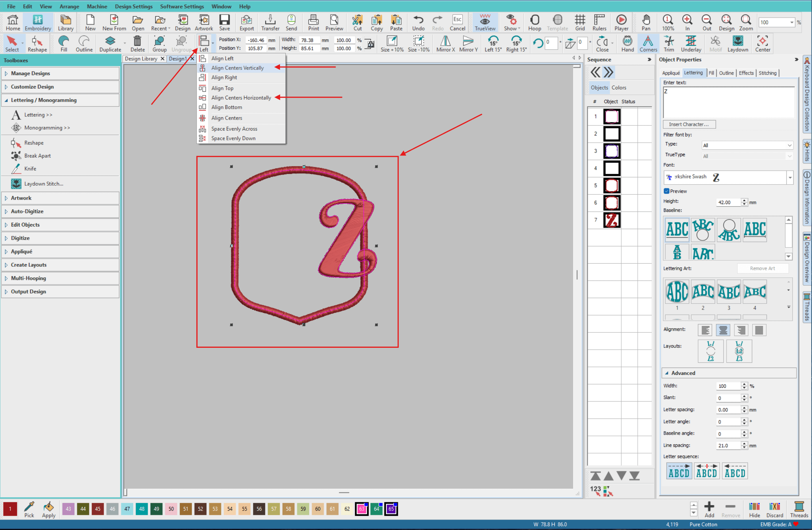Open the TrueView display mode
Screen dimensions: 812x530
pyautogui.click(x=485, y=22)
